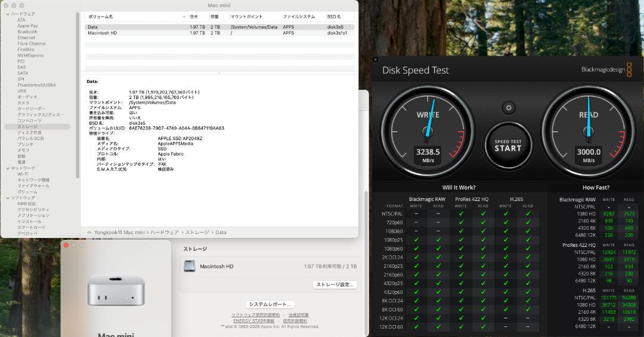Click the Will It Work? heading
This screenshot has width=644, height=337.
click(x=459, y=187)
